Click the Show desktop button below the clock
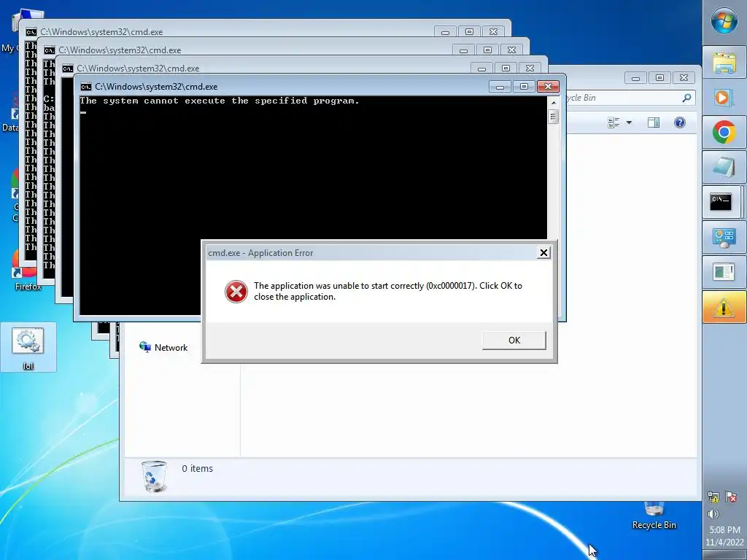Viewport: 747px width, 560px height. 724,555
